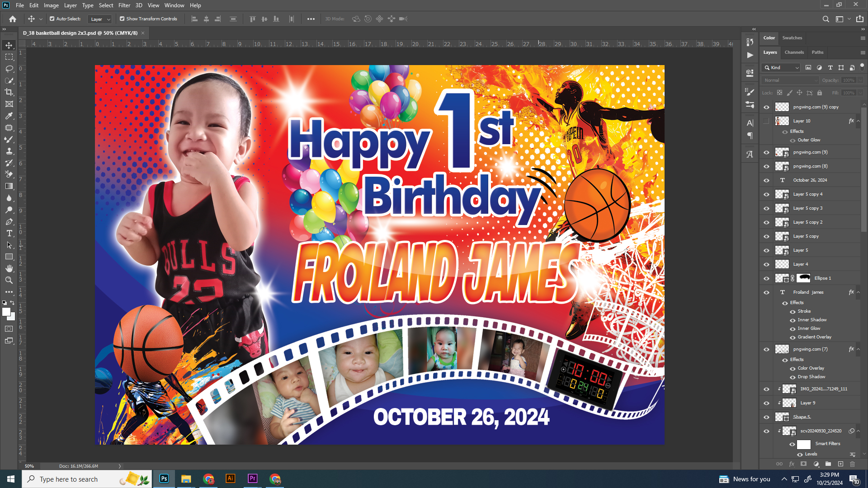This screenshot has width=868, height=488.
Task: Click the create new group folder icon
Action: tap(828, 464)
